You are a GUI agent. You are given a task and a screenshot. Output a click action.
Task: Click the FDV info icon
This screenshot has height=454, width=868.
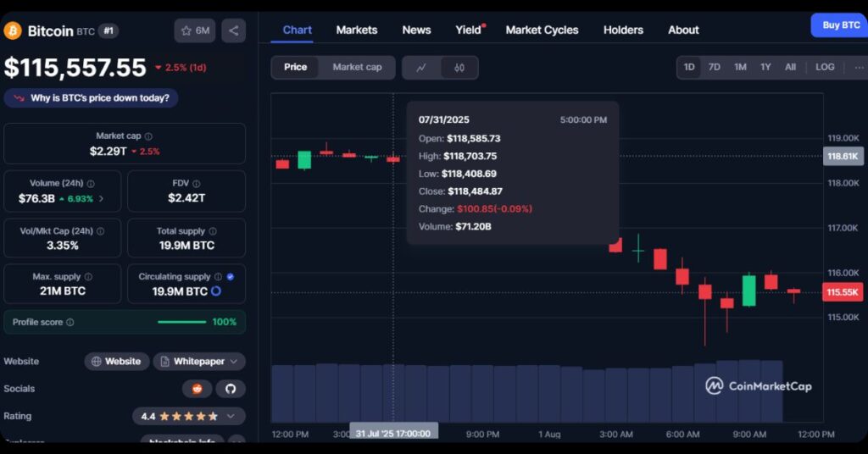coord(196,184)
